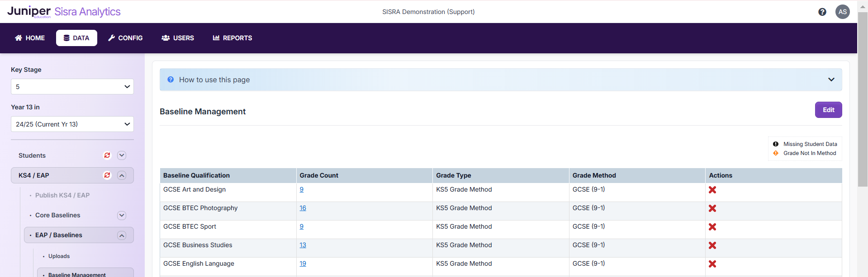
Task: Expand the Core Baselines chevron
Action: pos(122,216)
